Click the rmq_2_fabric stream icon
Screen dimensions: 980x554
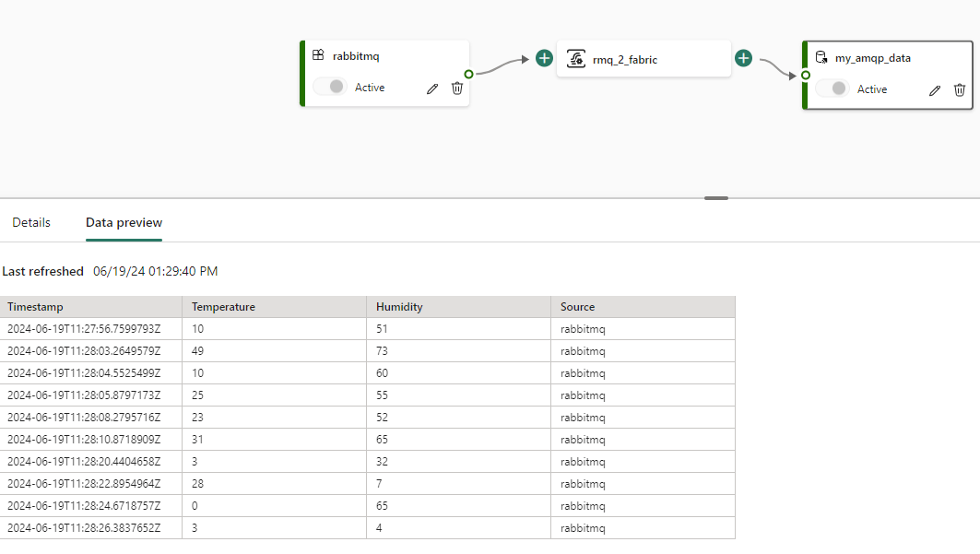coord(576,59)
